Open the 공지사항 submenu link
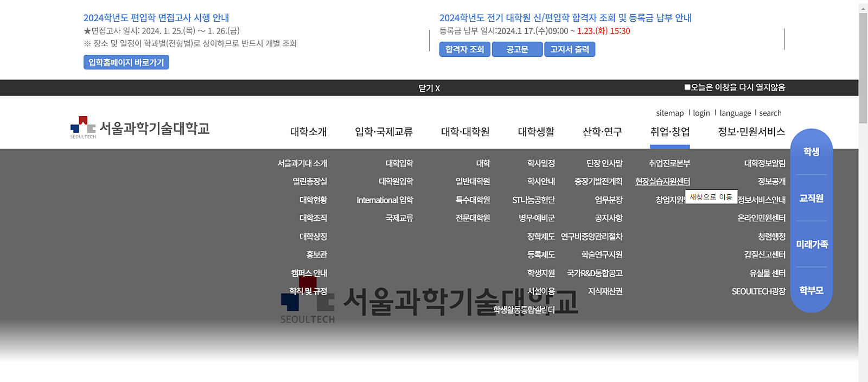This screenshot has width=868, height=382. 609,218
